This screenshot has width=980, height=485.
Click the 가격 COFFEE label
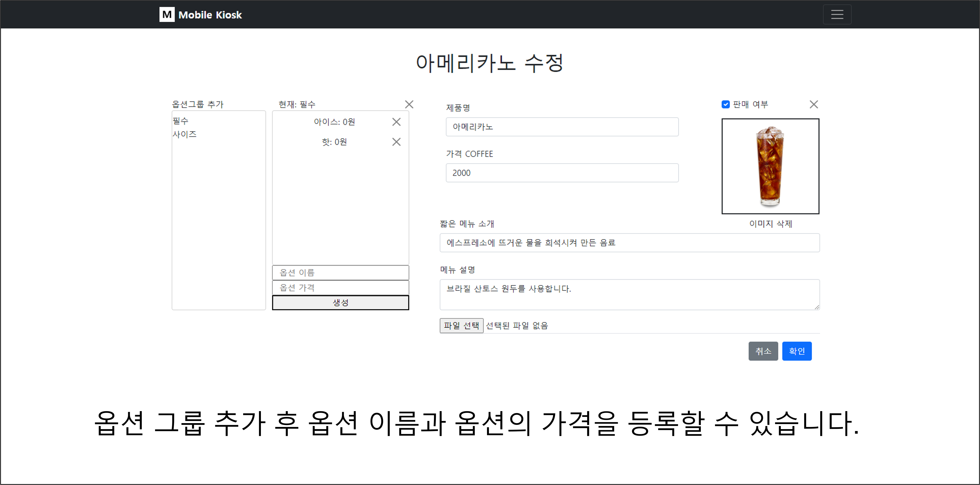tap(469, 154)
